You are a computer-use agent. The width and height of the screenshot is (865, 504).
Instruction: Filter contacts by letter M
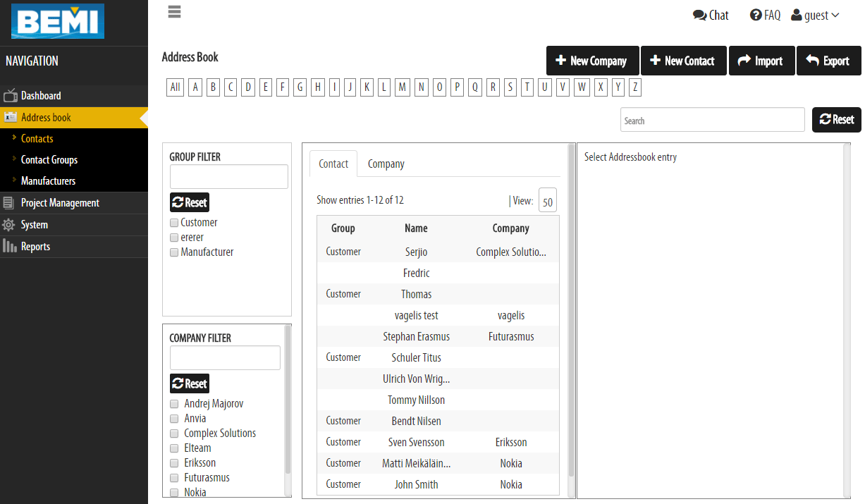pos(403,87)
